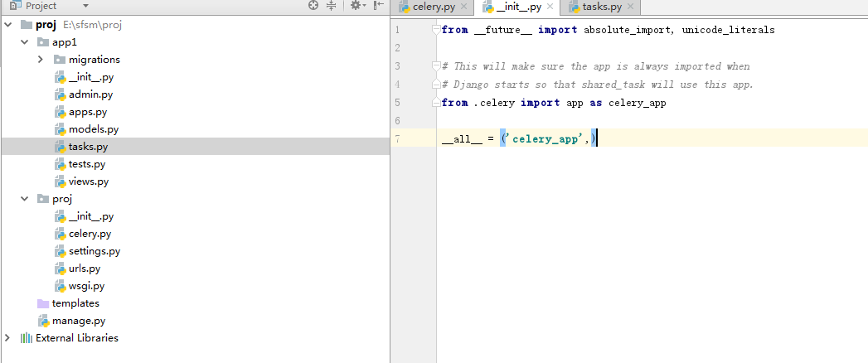Click the templates folder icon
The image size is (868, 363).
[42, 303]
